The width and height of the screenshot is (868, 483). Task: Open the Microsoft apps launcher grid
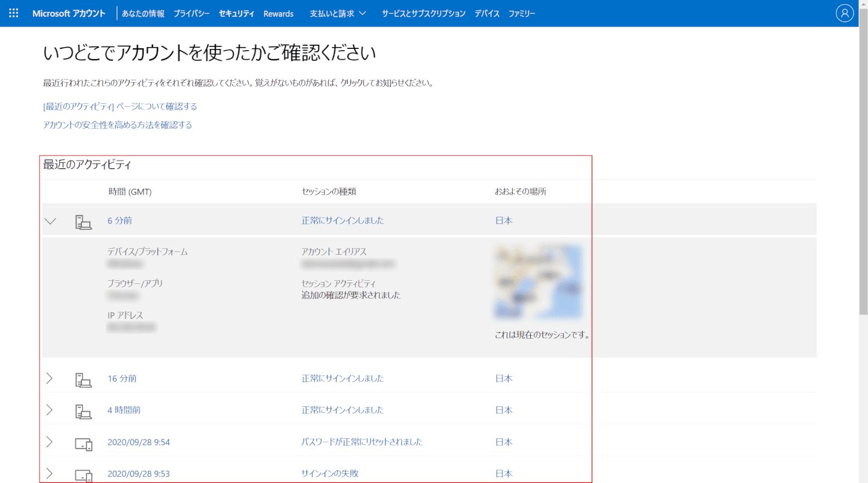[13, 13]
